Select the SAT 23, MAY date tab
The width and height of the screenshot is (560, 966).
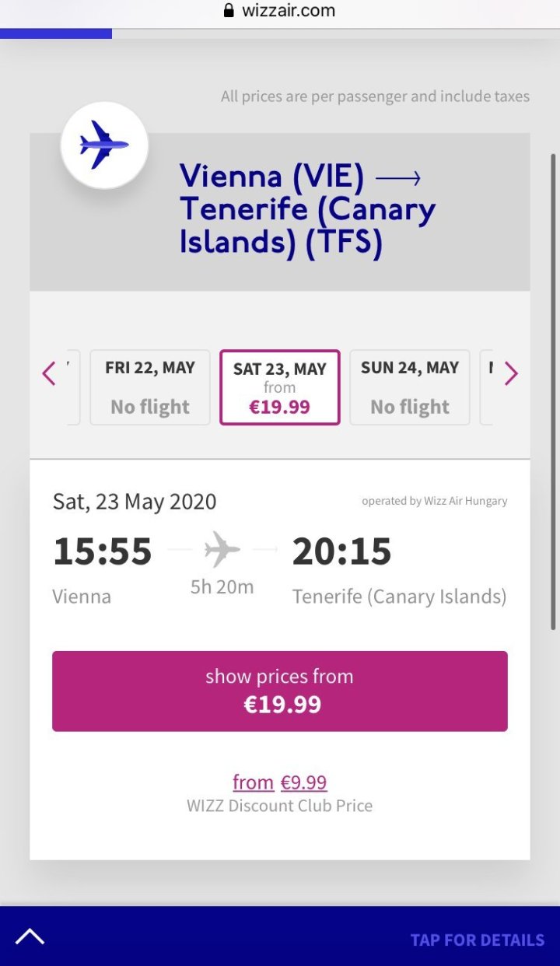coord(280,387)
